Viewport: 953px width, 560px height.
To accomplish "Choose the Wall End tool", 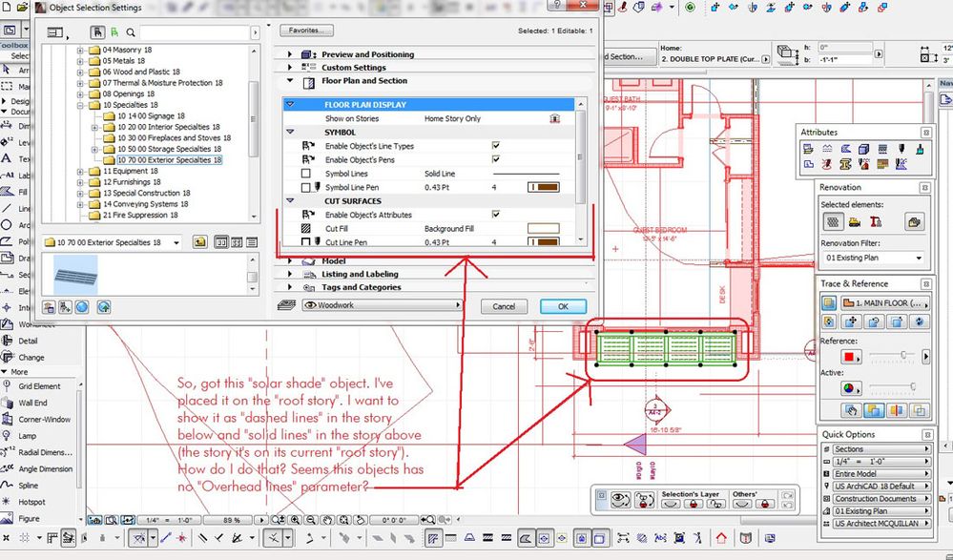I will (x=33, y=403).
